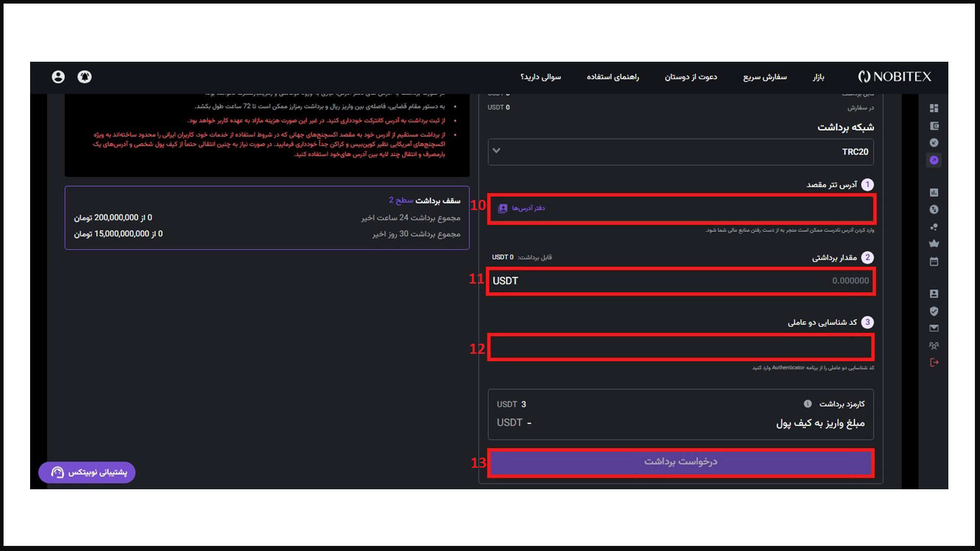Viewport: 980px width, 551px height.
Task: Open the بازار menu item
Action: click(819, 77)
